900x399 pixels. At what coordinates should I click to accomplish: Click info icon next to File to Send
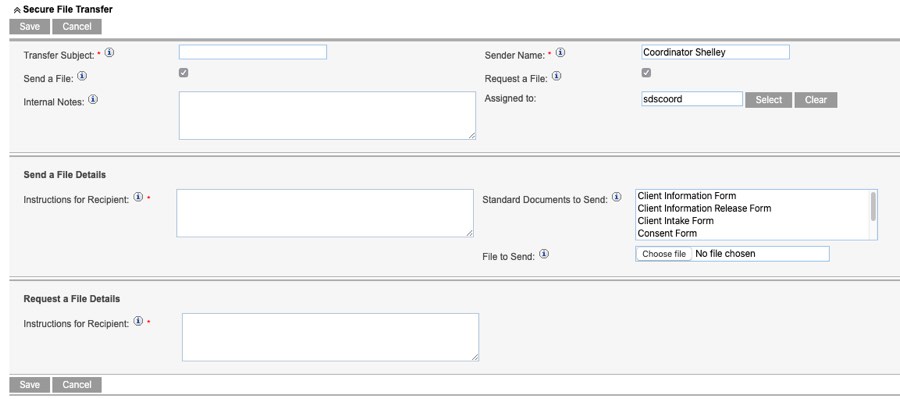(544, 254)
